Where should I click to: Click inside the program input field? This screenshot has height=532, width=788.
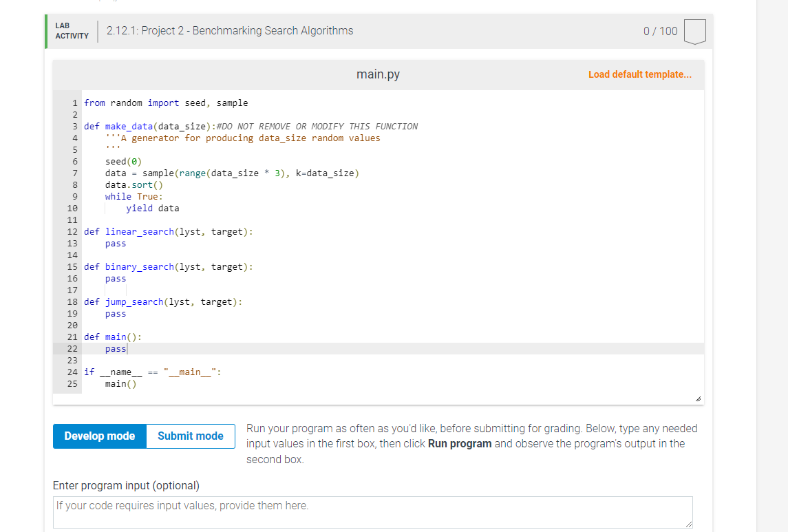coord(372,511)
